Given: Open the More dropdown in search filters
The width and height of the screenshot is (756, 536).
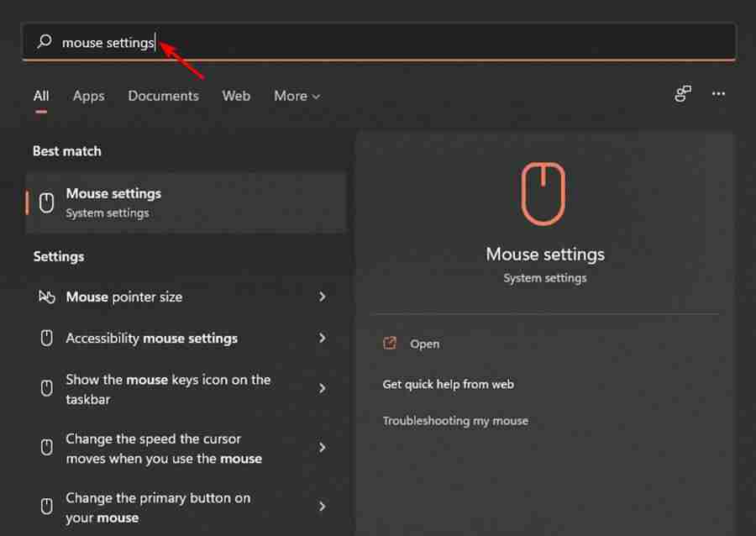Looking at the screenshot, I should [x=297, y=96].
